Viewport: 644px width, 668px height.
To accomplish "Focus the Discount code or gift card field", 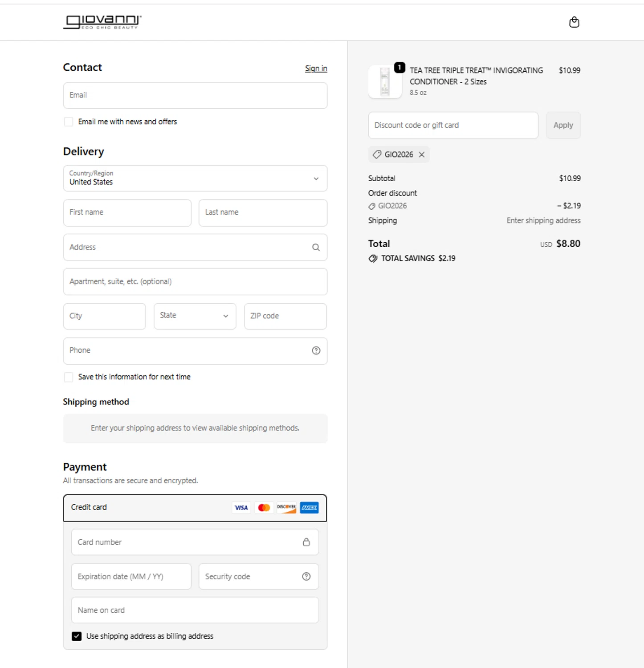I will click(453, 125).
